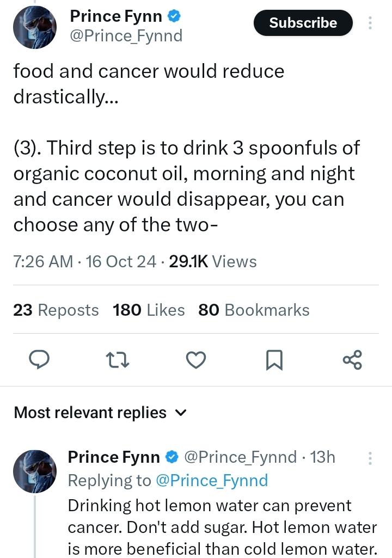Like the tweet with the heart icon
The width and height of the screenshot is (392, 558).
(196, 360)
